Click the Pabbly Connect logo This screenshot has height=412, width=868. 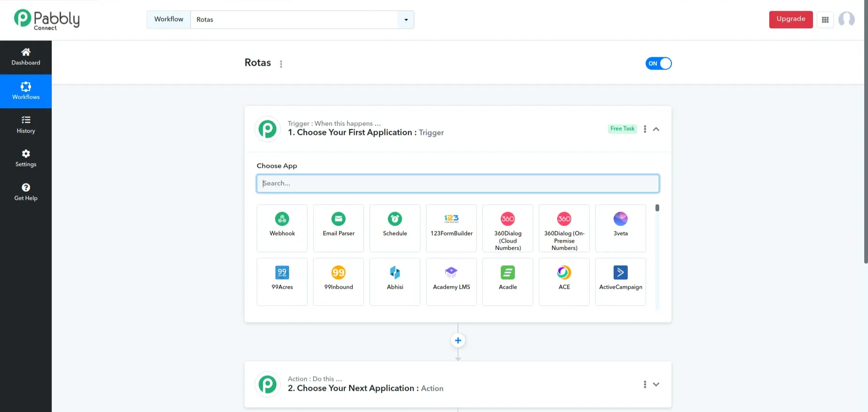tap(47, 20)
